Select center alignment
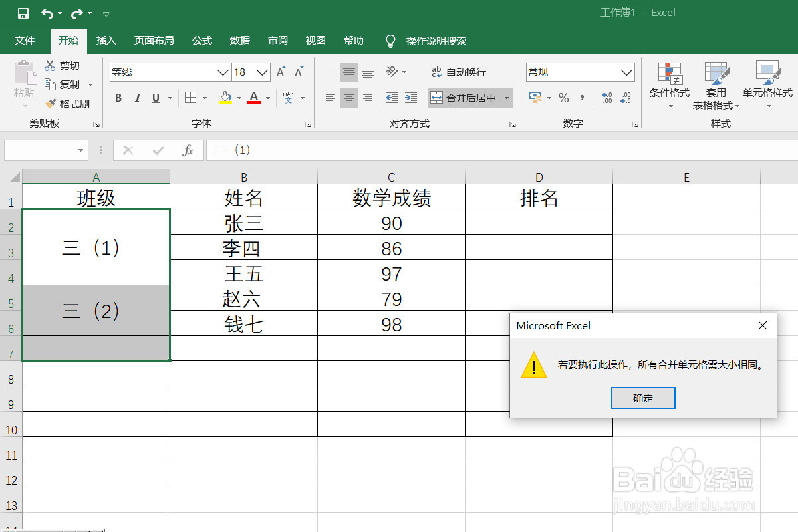The width and height of the screenshot is (798, 532). click(348, 98)
